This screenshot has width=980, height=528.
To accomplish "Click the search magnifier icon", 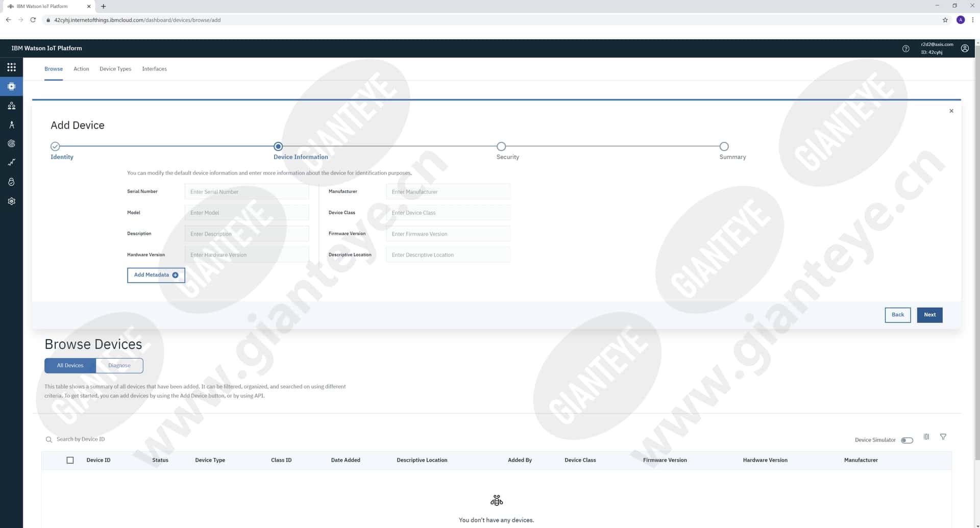I will pos(49,439).
